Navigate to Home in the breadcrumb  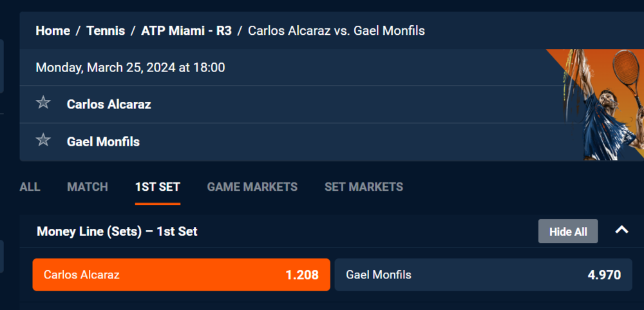53,30
